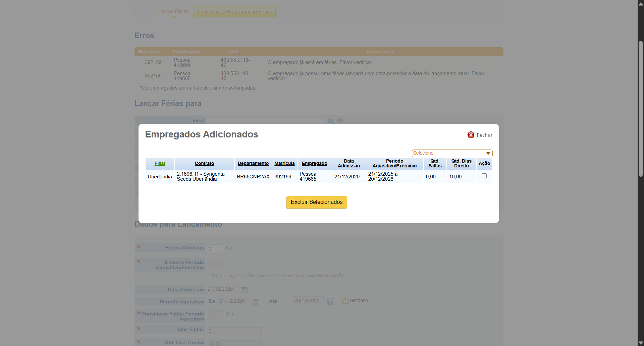The image size is (644, 346).
Task: Sort table by Departamento column header
Action: [253, 163]
